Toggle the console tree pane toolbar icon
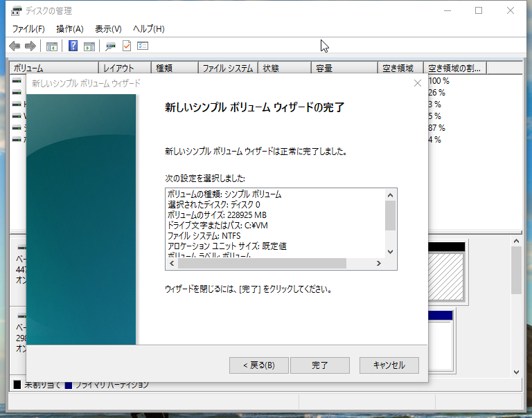 51,46
